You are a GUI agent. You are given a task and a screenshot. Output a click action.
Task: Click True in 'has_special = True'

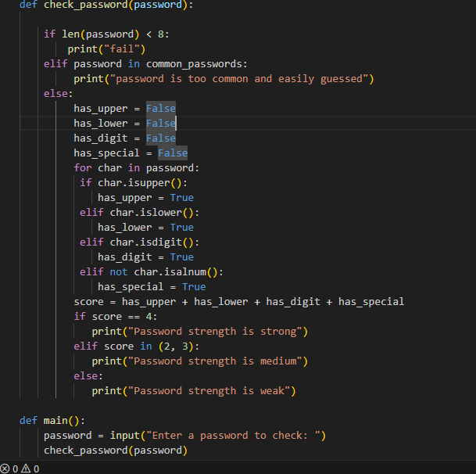point(194,287)
